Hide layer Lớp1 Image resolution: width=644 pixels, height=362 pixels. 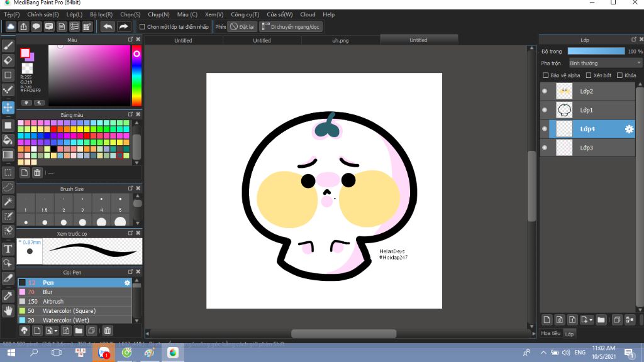point(545,110)
